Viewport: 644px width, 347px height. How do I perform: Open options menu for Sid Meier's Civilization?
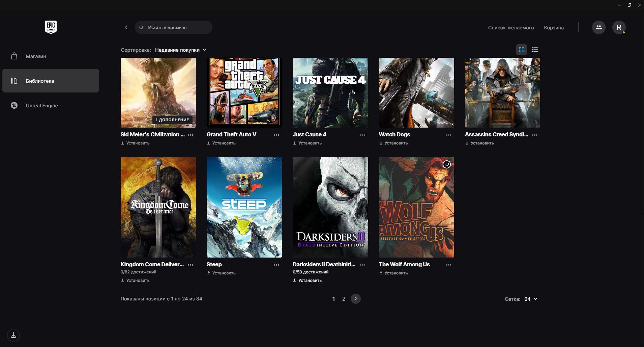tap(191, 135)
